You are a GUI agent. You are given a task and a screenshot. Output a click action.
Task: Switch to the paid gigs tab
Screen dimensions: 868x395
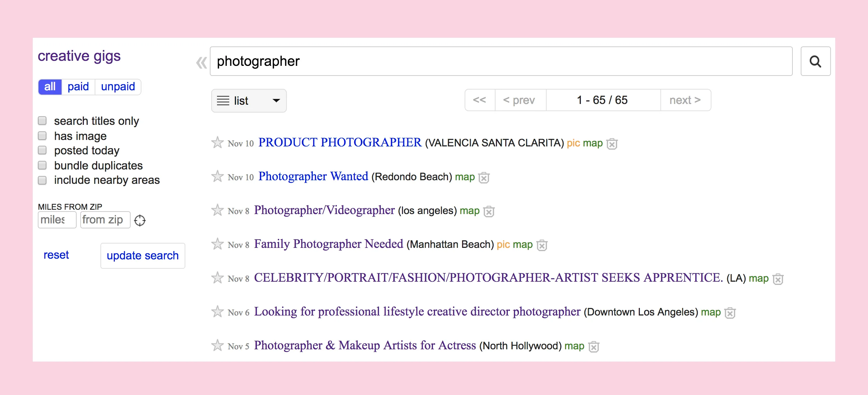pyautogui.click(x=78, y=87)
